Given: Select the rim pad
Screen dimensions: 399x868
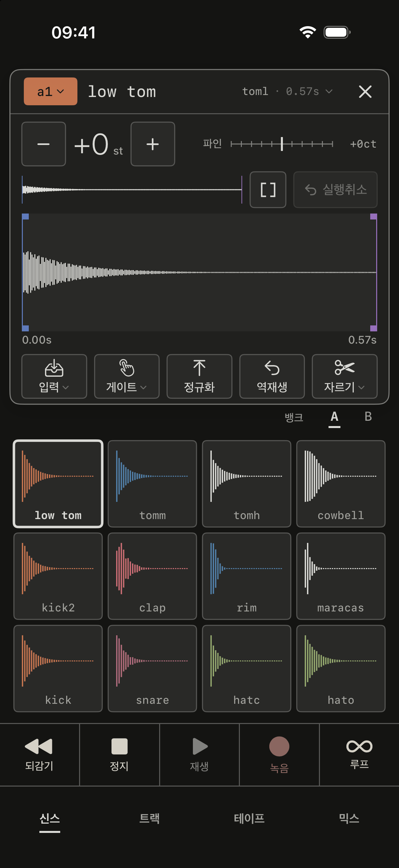Looking at the screenshot, I should (246, 576).
